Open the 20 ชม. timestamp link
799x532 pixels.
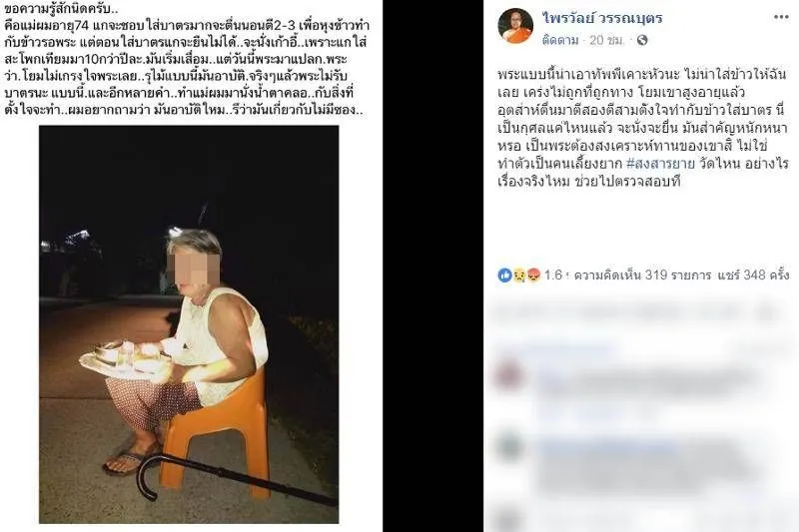pos(606,40)
